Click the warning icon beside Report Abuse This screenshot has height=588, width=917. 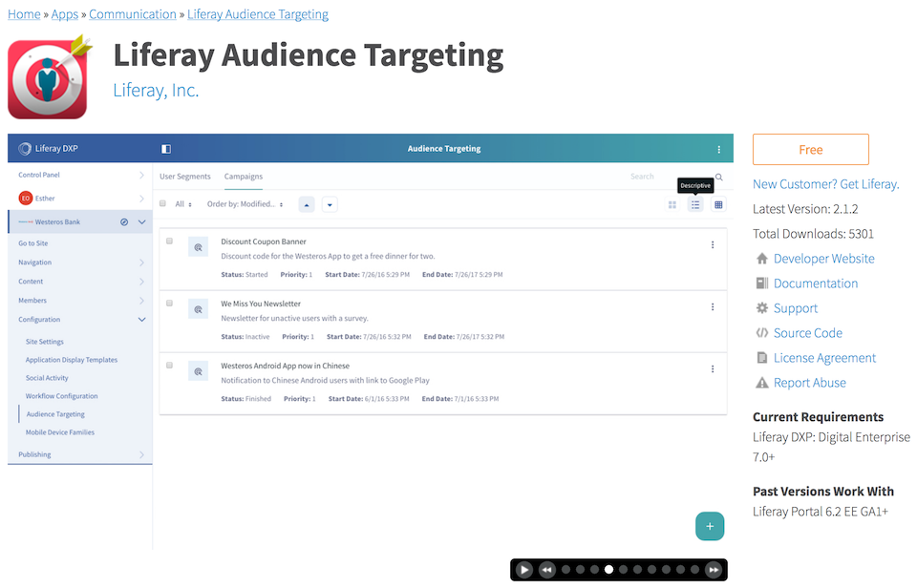tap(762, 383)
